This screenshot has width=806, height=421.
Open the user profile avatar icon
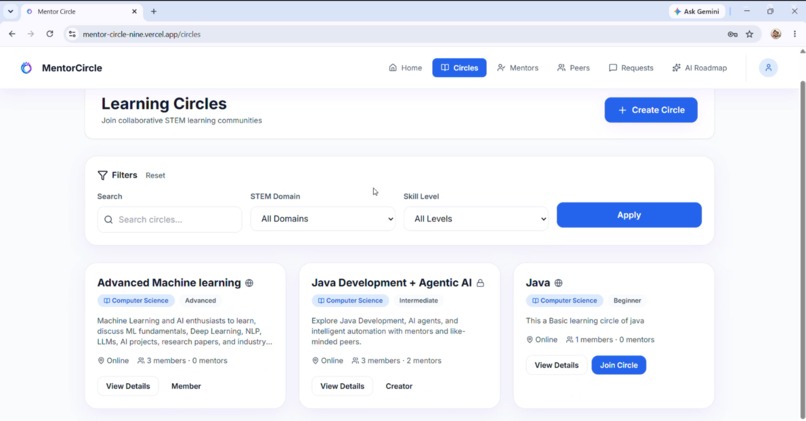[x=768, y=68]
